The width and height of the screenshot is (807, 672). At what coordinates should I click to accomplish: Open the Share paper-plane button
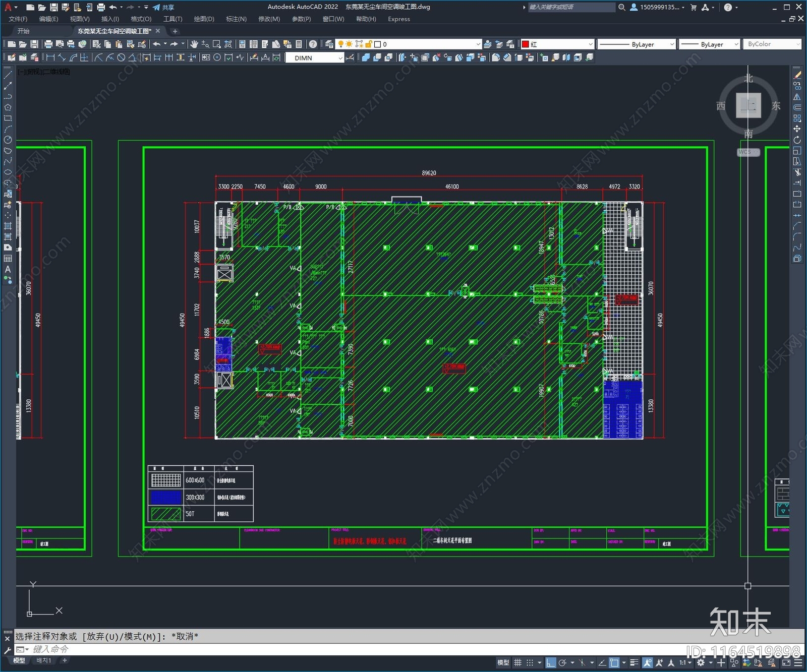coord(163,7)
